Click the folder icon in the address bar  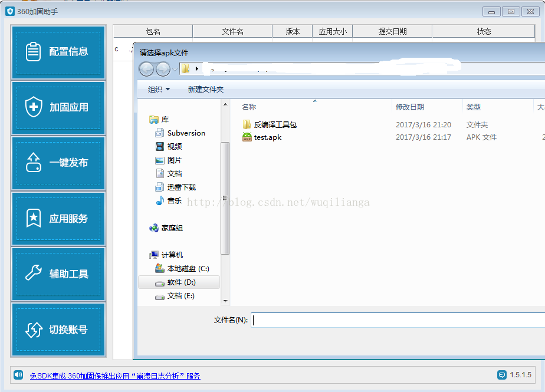tap(186, 68)
